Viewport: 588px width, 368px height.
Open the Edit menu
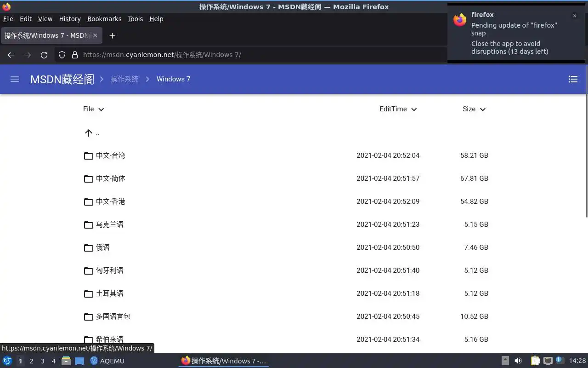click(26, 19)
